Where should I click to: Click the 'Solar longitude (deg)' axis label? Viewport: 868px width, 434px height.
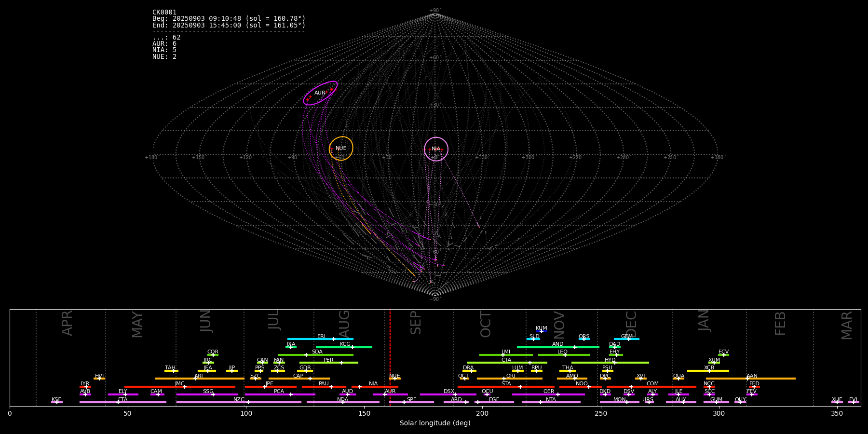(x=435, y=423)
